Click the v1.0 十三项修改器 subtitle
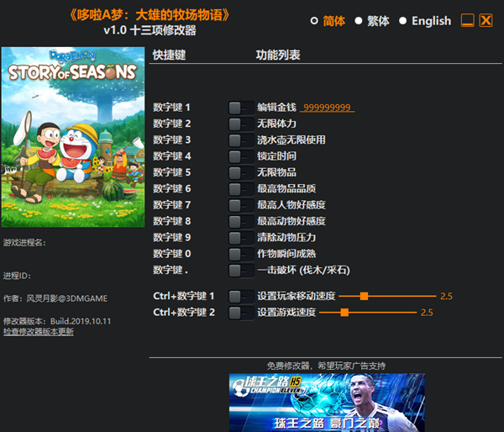 (150, 30)
